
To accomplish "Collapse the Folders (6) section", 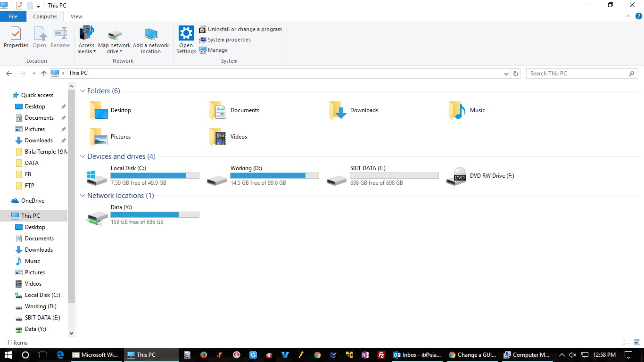I will 83,90.
